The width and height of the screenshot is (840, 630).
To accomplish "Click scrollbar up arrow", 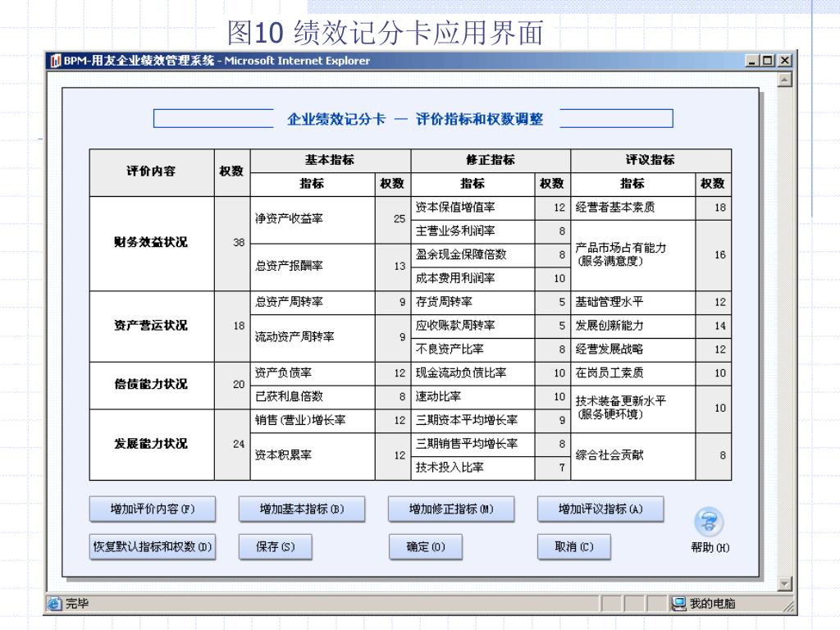I will click(x=784, y=80).
